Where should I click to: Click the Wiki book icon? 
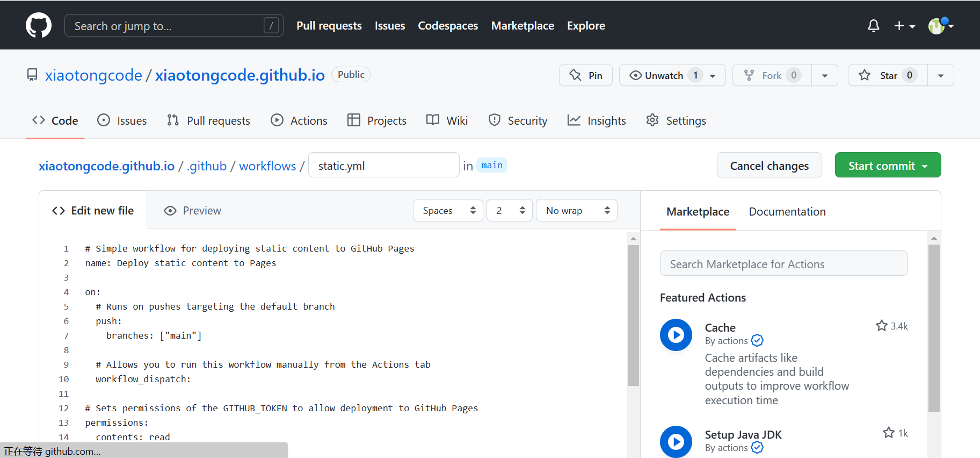(x=433, y=120)
